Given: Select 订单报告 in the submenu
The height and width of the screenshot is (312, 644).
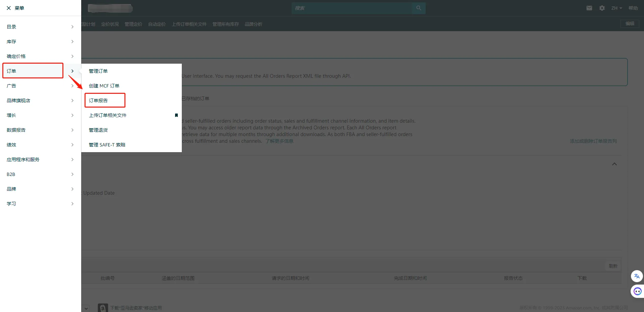Looking at the screenshot, I should tap(98, 101).
